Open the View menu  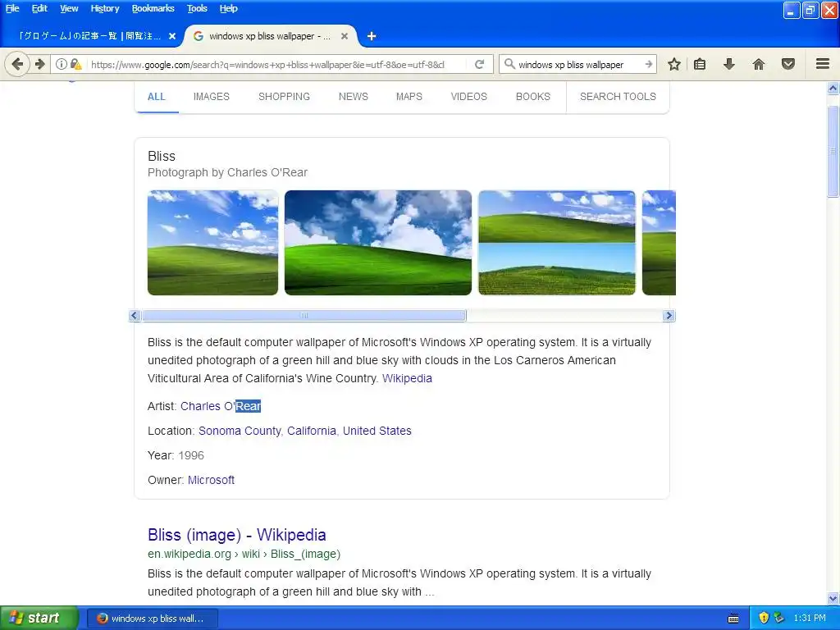point(69,8)
